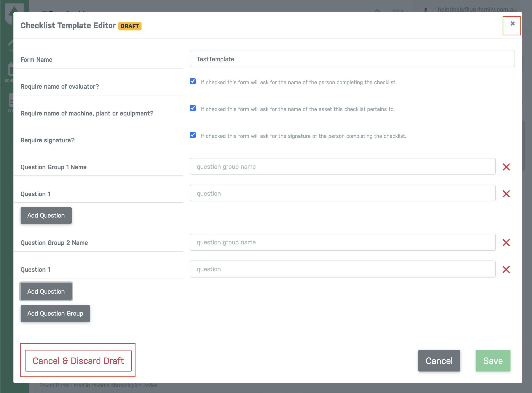Click Question 1 field in group 2

coord(343,269)
